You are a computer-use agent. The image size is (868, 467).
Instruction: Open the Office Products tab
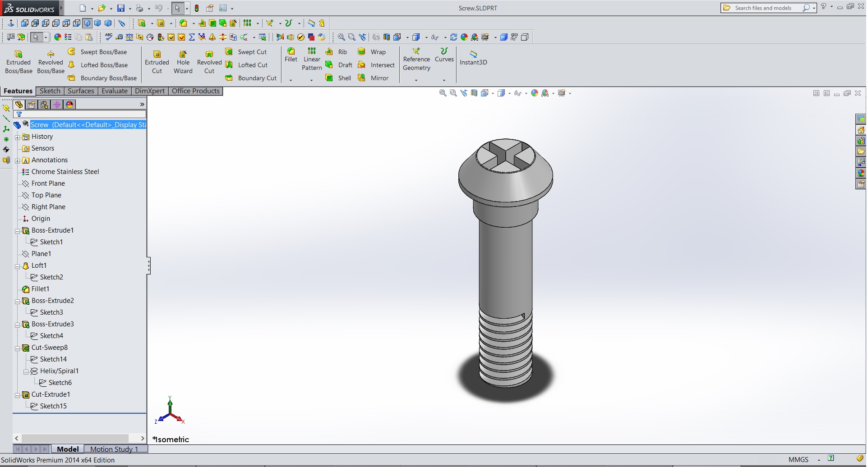click(195, 91)
